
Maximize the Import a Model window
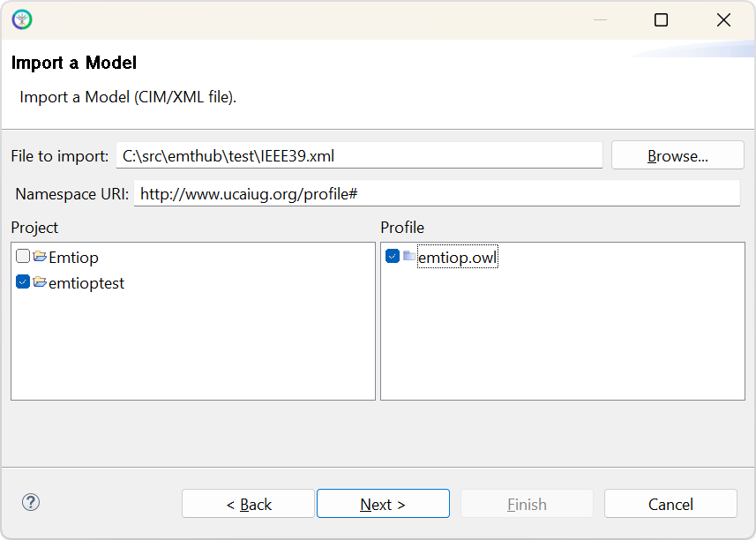coord(661,19)
